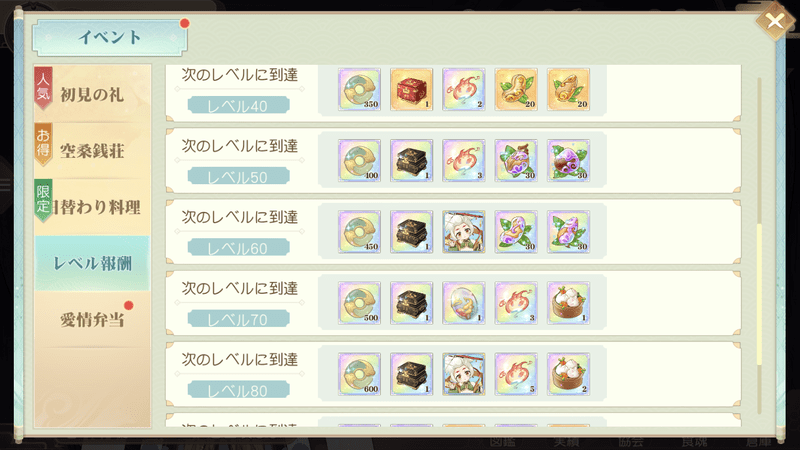Open the 日替わり料理 limited tab
800x450 pixels.
[92, 207]
